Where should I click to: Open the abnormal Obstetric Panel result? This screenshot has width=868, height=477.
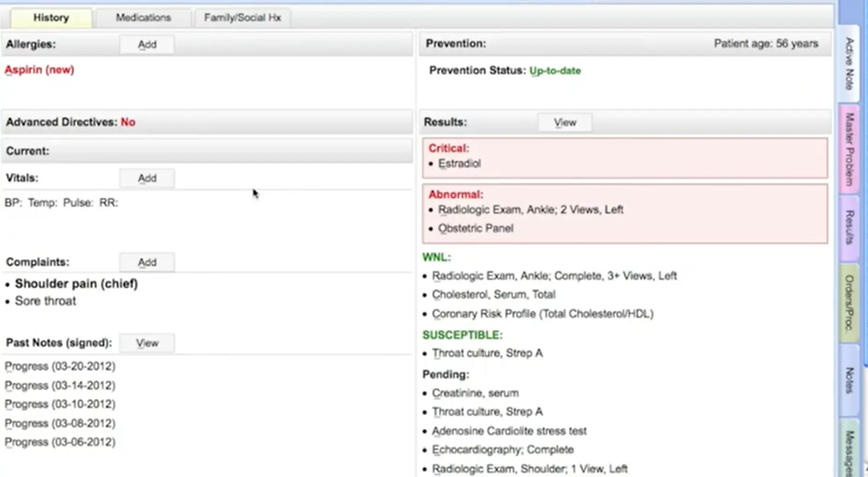(x=476, y=228)
